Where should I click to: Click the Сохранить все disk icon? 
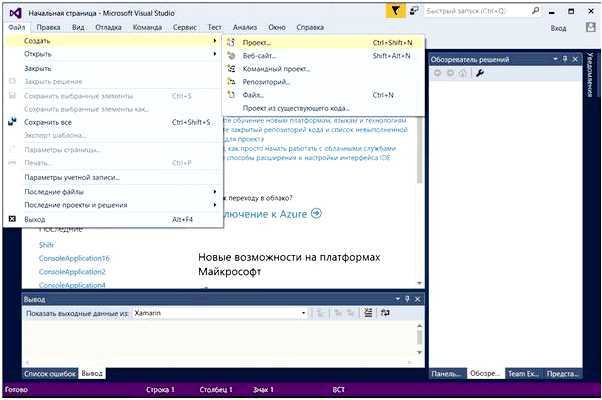coord(12,122)
